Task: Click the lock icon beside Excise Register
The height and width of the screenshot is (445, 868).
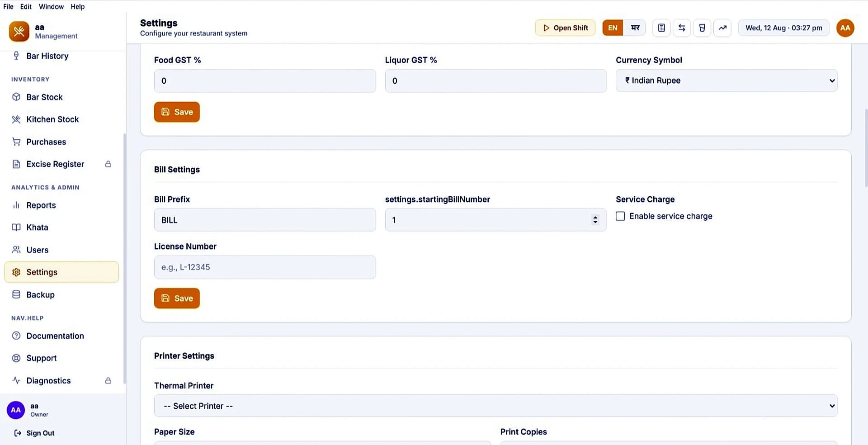Action: click(108, 164)
